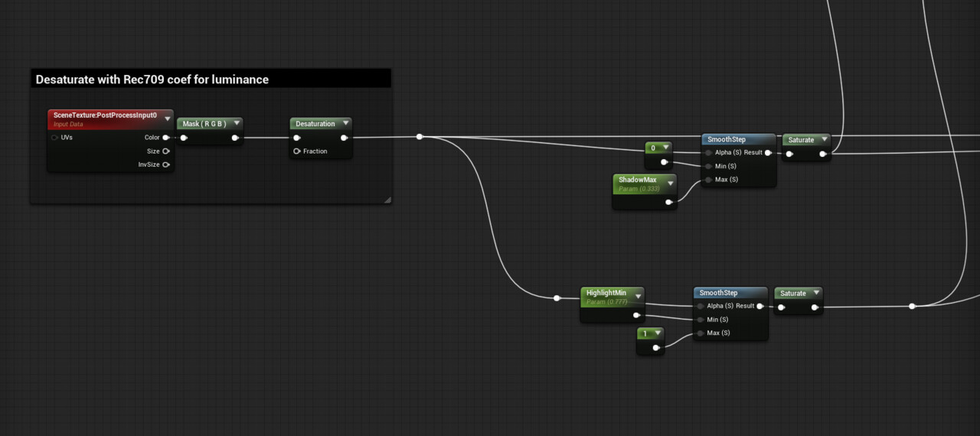Select the upper SmoothStep node header

[x=739, y=139]
